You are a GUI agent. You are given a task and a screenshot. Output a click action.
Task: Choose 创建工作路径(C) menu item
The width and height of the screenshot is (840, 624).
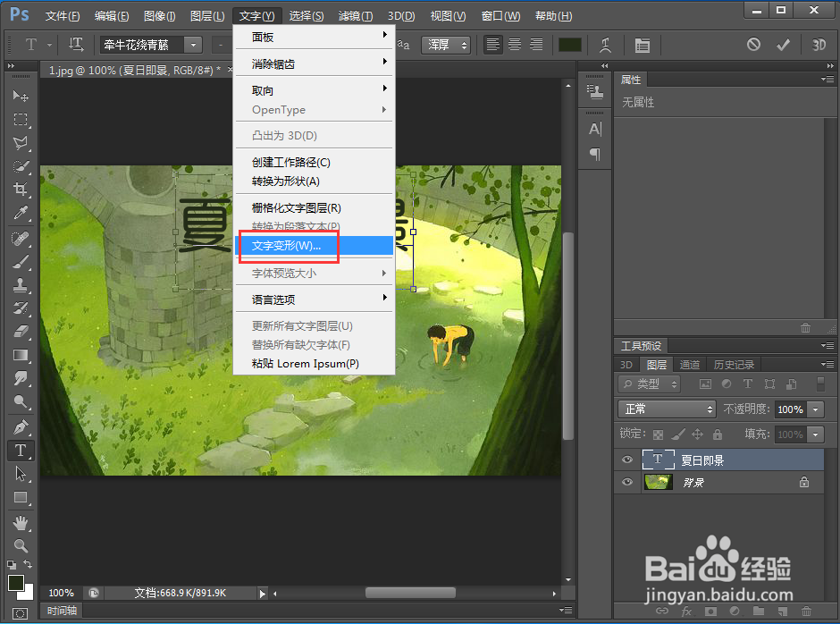click(314, 163)
